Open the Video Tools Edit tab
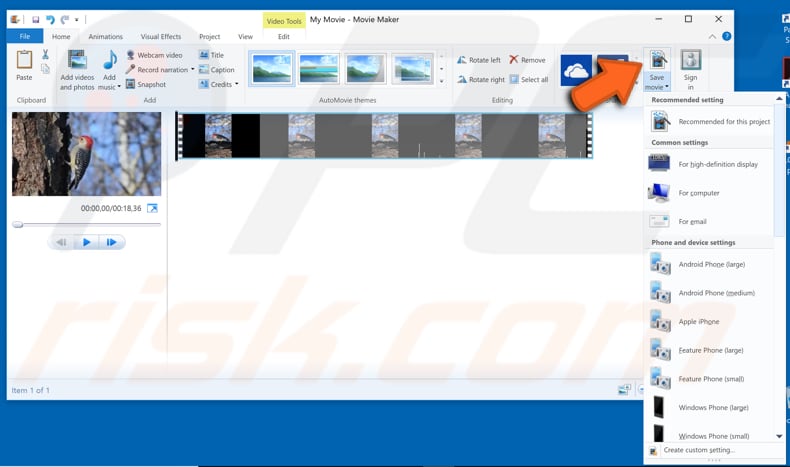 click(284, 36)
